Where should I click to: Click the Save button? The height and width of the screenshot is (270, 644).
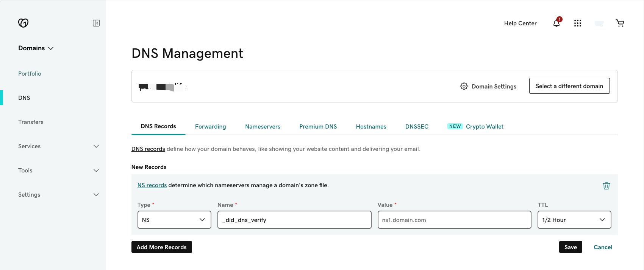click(x=570, y=247)
